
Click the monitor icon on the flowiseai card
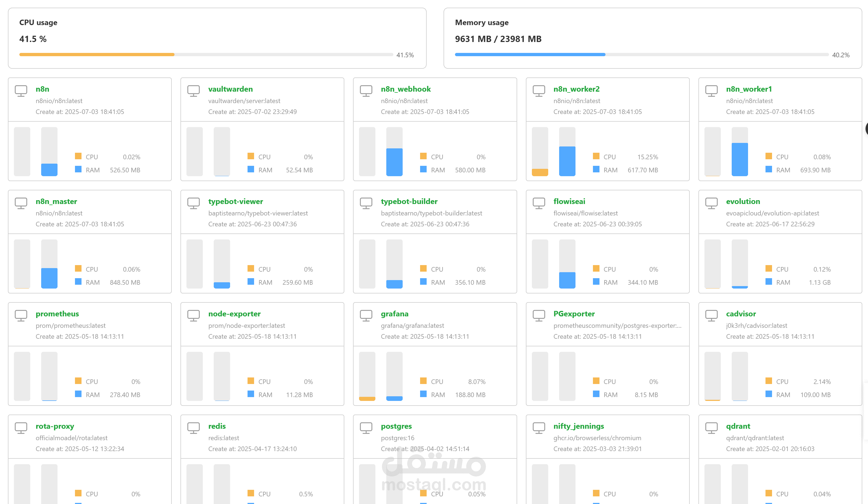539,203
